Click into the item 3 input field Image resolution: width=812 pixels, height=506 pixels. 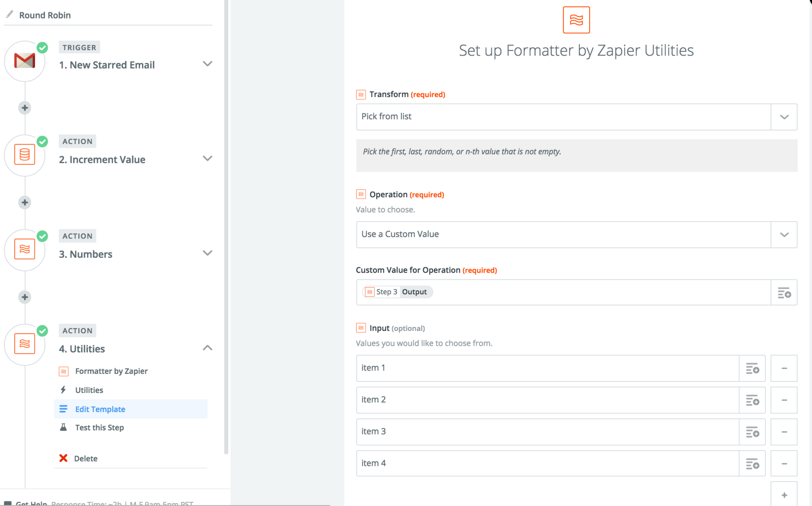coord(548,432)
